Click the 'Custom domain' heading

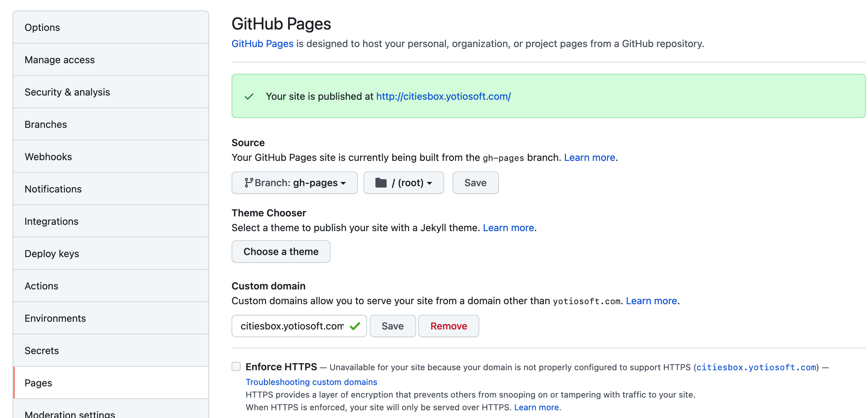point(268,286)
